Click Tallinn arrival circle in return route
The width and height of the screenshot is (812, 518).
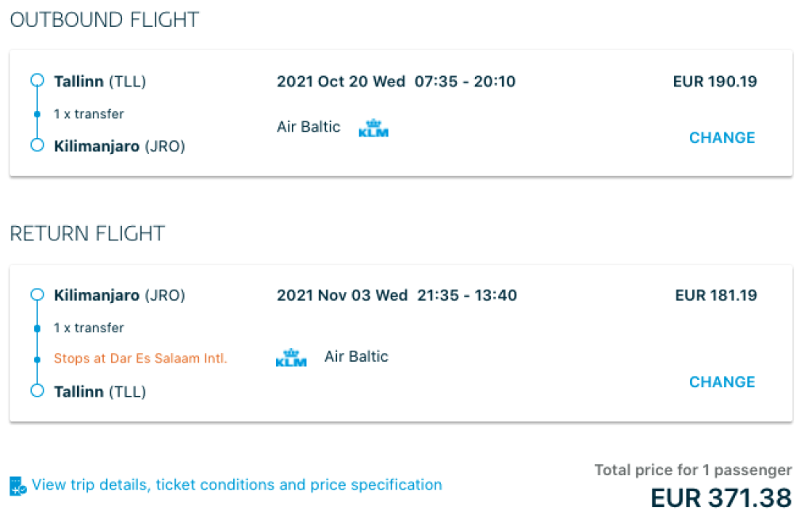click(36, 391)
